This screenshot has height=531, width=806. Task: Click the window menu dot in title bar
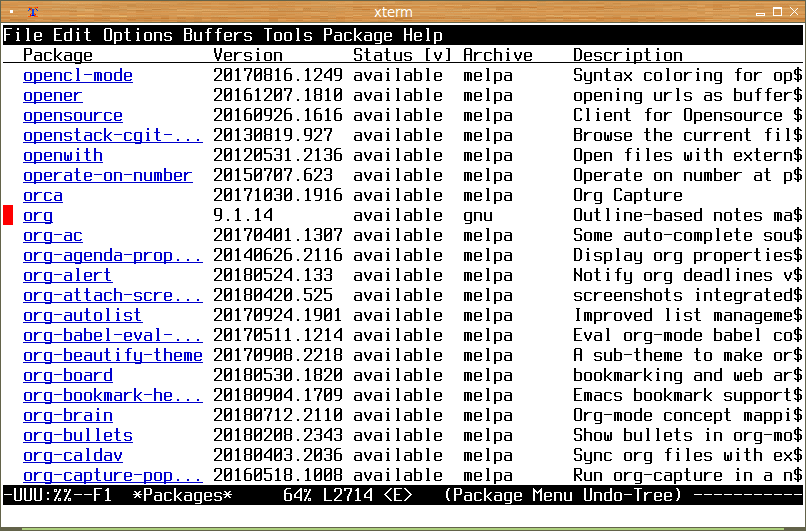[11, 12]
